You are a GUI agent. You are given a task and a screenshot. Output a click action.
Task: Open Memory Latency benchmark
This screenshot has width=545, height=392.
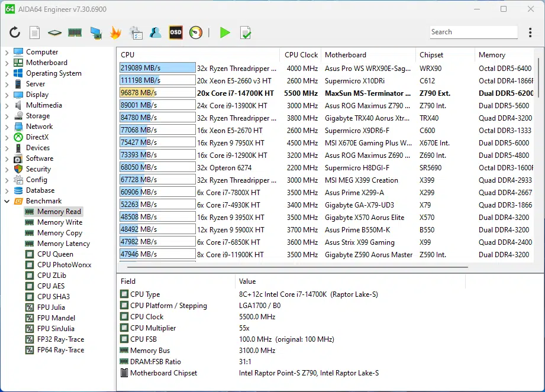click(x=63, y=244)
